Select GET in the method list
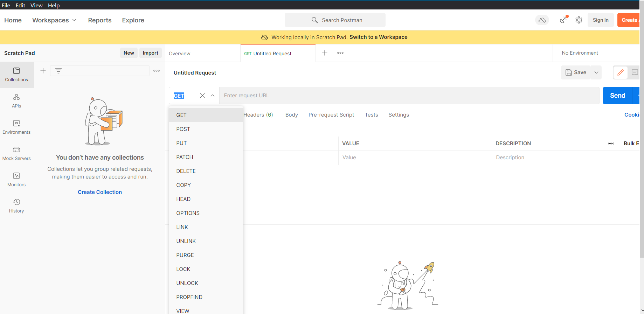 206,115
